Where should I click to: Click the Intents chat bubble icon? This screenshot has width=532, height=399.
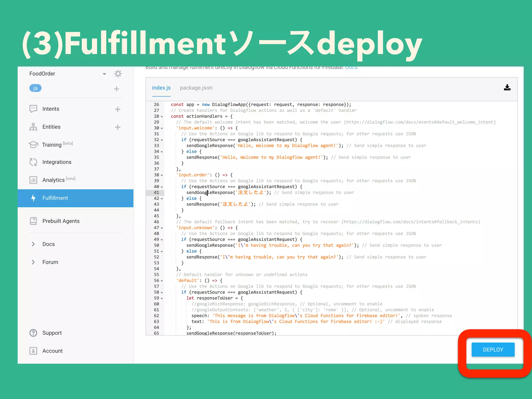click(33, 109)
